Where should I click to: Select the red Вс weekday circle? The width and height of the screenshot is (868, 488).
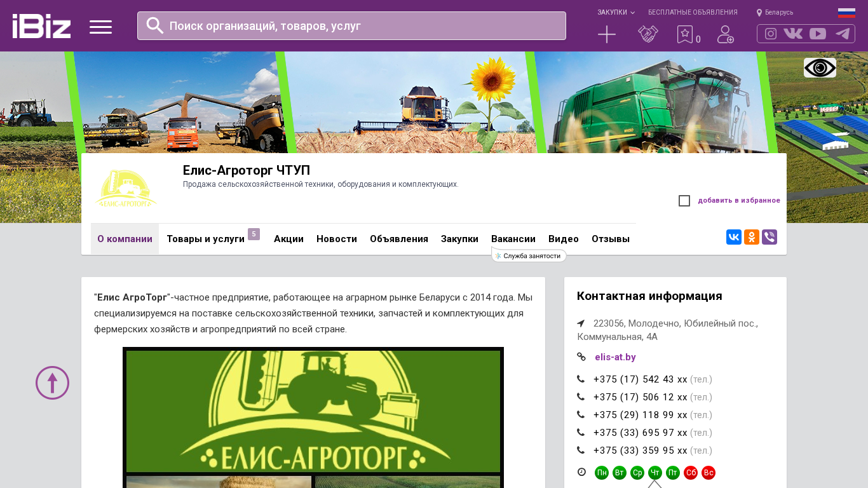(709, 473)
